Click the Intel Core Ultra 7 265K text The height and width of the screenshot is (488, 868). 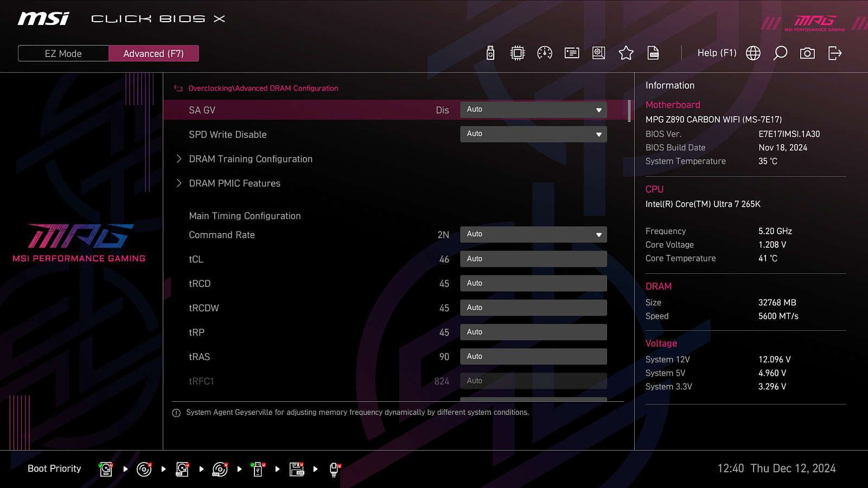point(703,204)
